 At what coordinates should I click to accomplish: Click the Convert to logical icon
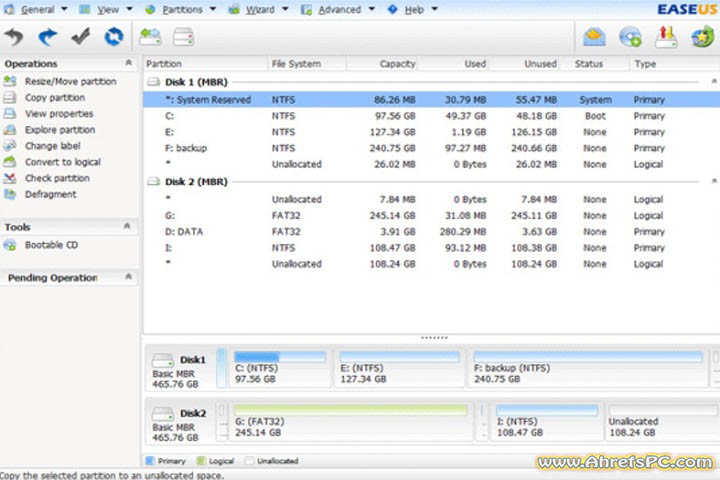[10, 162]
